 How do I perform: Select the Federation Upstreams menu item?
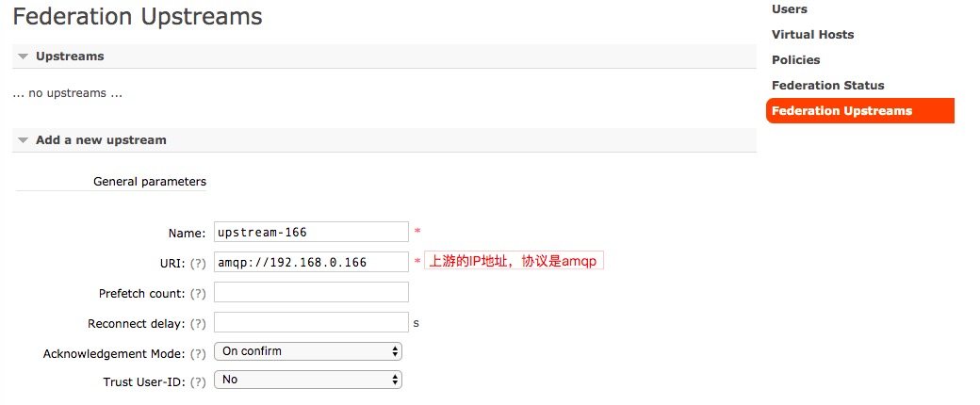tap(860, 110)
